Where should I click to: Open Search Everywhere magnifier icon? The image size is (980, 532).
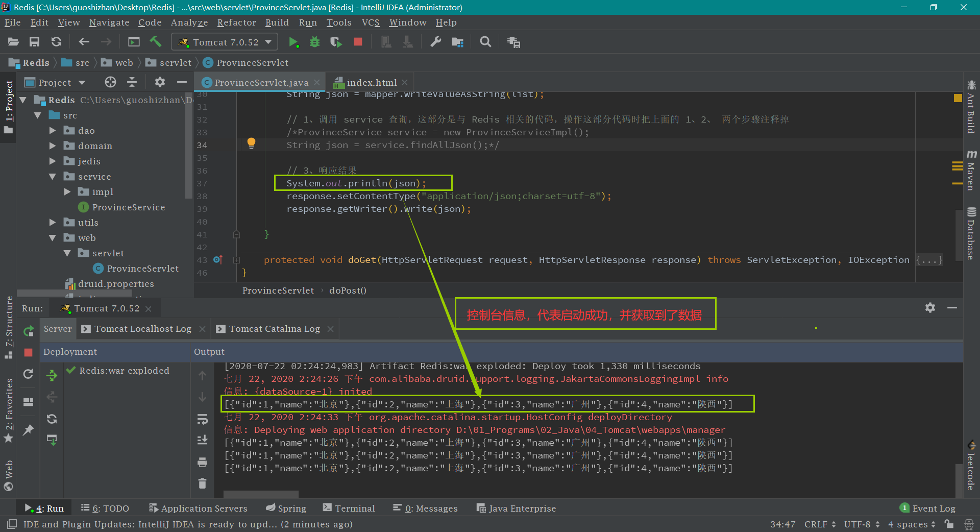pyautogui.click(x=485, y=42)
